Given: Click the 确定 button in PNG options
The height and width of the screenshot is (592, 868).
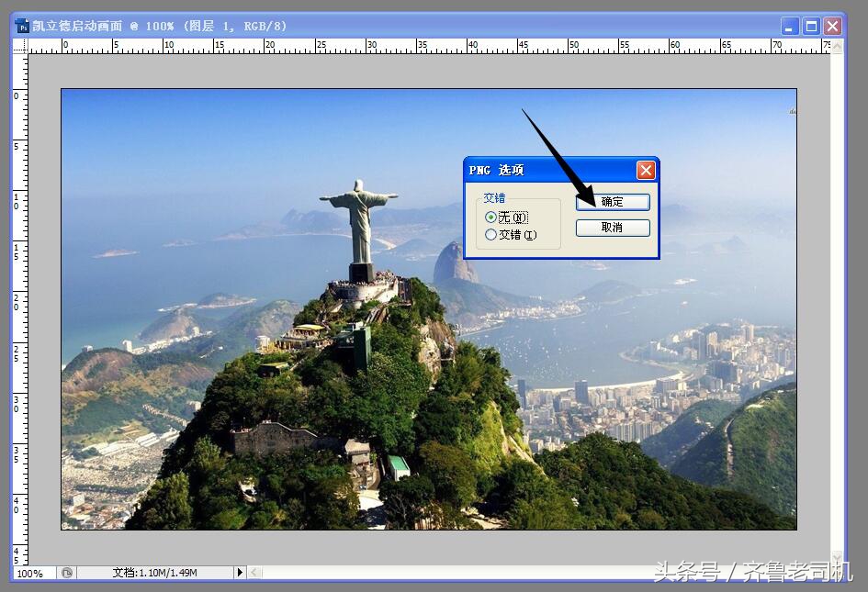Looking at the screenshot, I should pyautogui.click(x=613, y=202).
